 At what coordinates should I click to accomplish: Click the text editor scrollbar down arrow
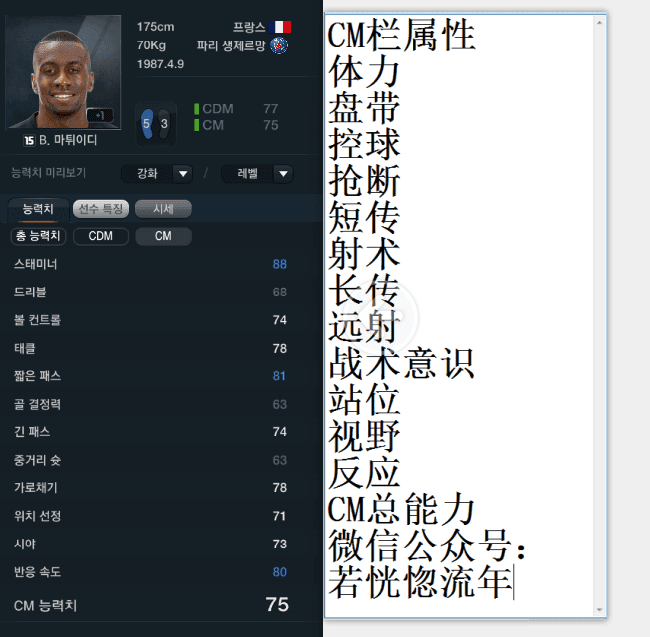coord(599,610)
